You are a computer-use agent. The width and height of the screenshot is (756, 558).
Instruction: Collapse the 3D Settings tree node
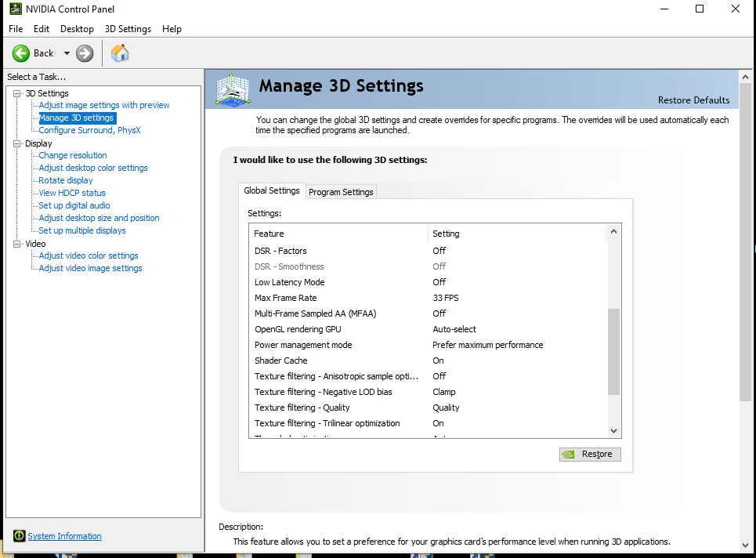[x=17, y=93]
